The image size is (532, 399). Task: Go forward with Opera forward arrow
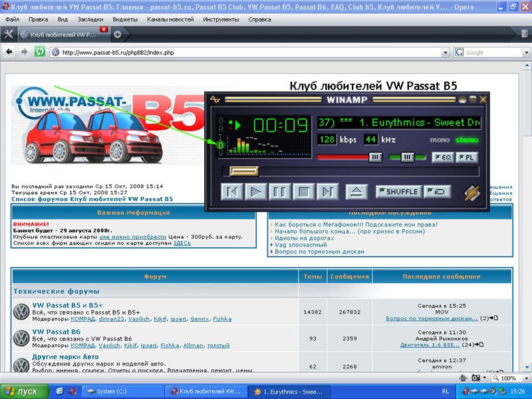[x=24, y=52]
